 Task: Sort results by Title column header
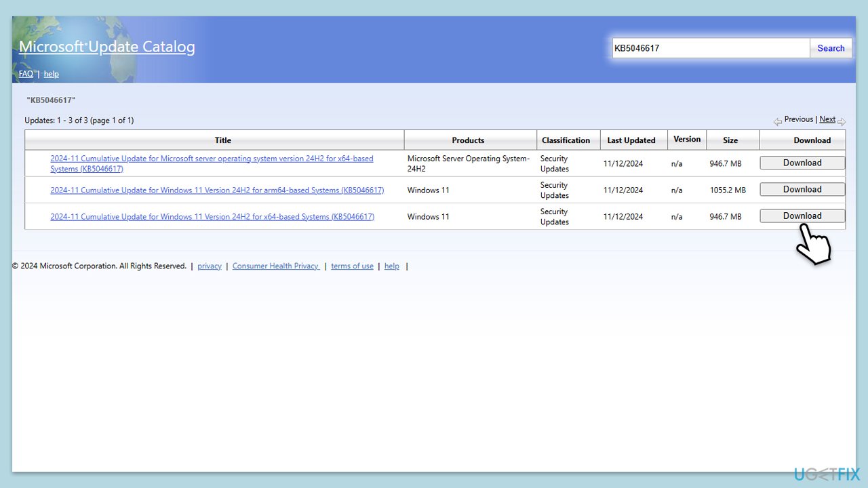coord(222,140)
